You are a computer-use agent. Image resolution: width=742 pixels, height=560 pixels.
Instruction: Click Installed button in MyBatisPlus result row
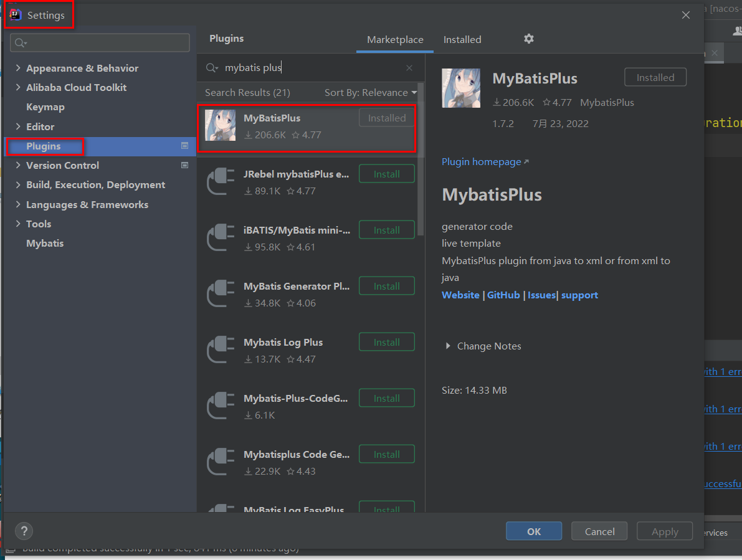pyautogui.click(x=387, y=118)
